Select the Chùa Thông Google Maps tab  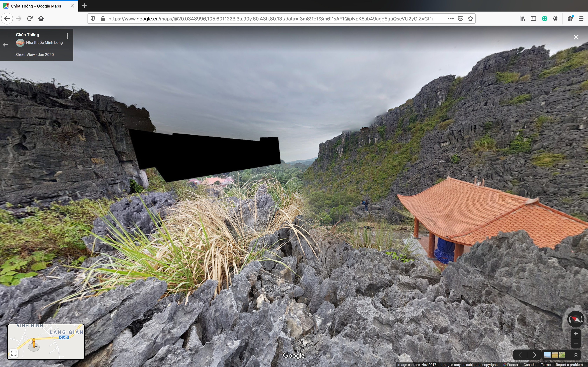36,6
